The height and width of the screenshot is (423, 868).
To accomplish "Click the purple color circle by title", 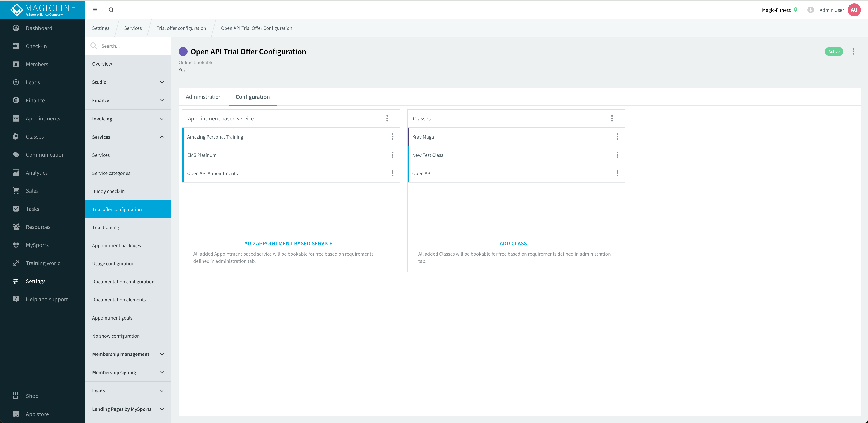I will pyautogui.click(x=183, y=52).
